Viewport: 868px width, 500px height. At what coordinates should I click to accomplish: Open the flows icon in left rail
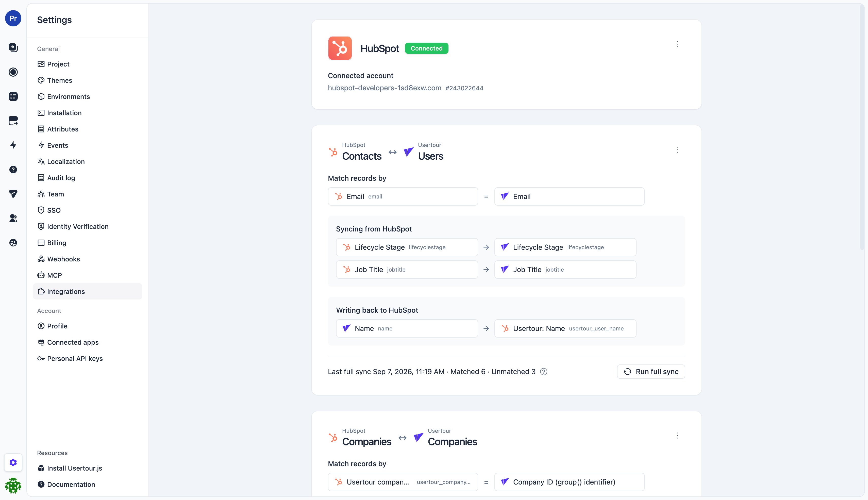(13, 47)
